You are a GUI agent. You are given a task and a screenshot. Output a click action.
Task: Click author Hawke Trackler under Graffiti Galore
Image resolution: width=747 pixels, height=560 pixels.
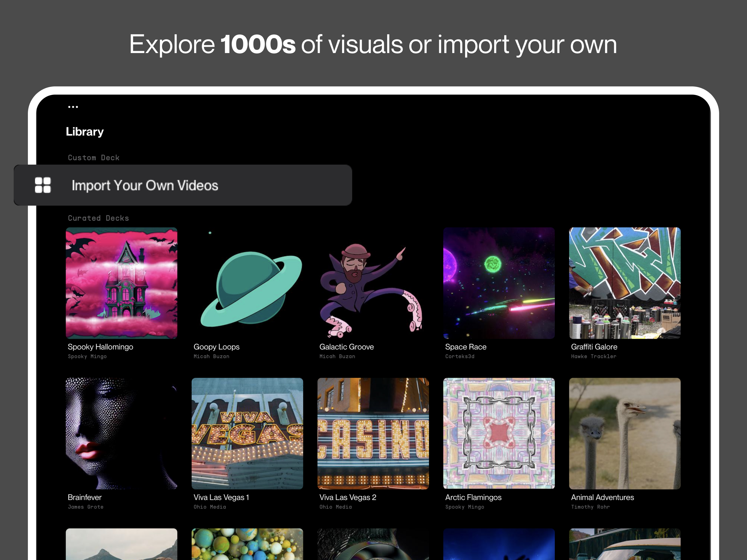(594, 356)
